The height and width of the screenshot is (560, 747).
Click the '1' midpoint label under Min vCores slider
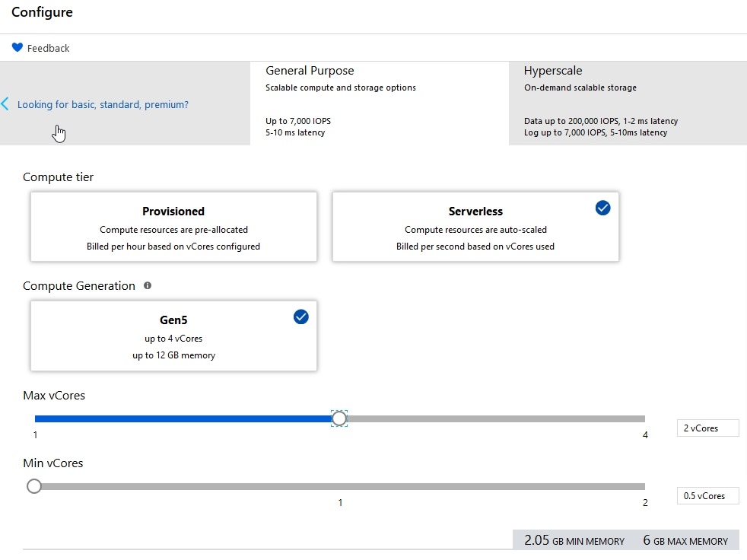coord(340,503)
